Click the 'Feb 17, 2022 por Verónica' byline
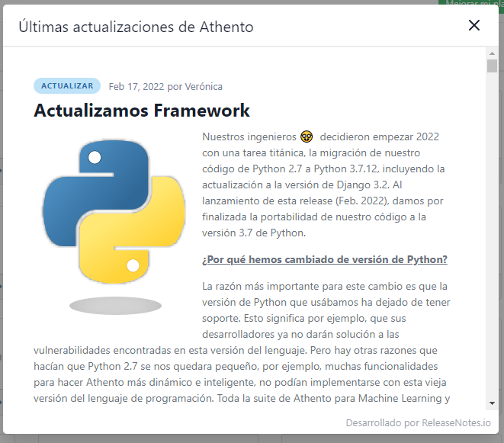 tap(165, 86)
